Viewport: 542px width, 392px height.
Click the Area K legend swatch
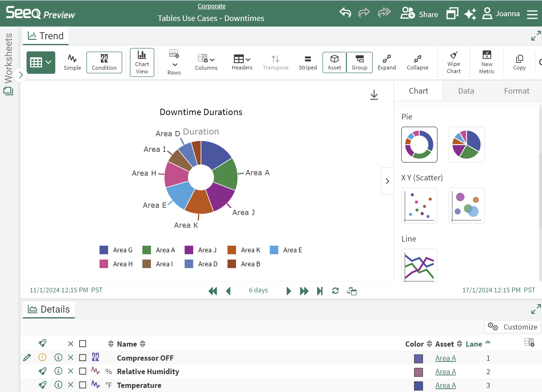232,250
